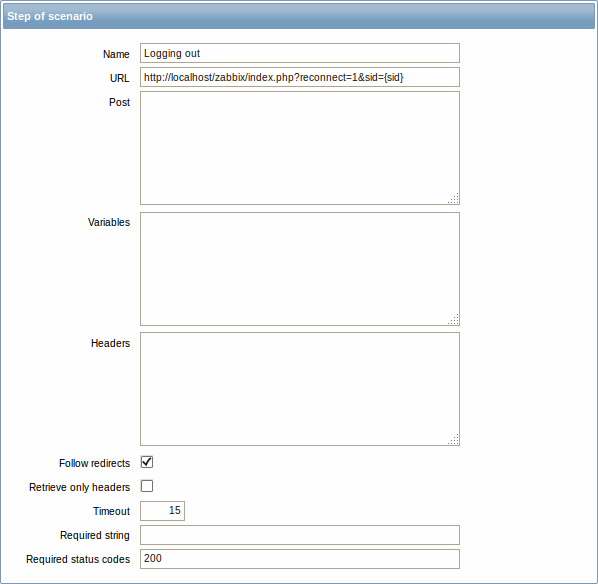Image resolution: width=598 pixels, height=584 pixels.
Task: Click the 'Follow redirects' label text
Action: click(x=94, y=463)
